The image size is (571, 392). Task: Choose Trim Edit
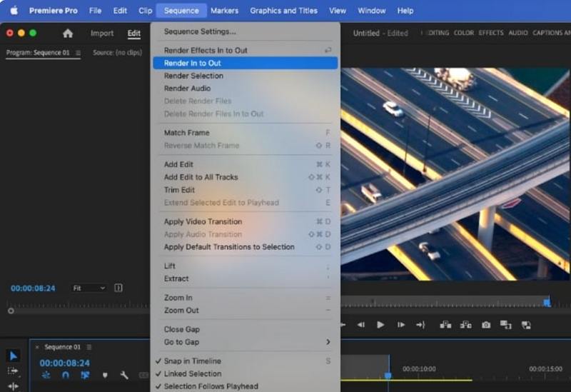246,190
